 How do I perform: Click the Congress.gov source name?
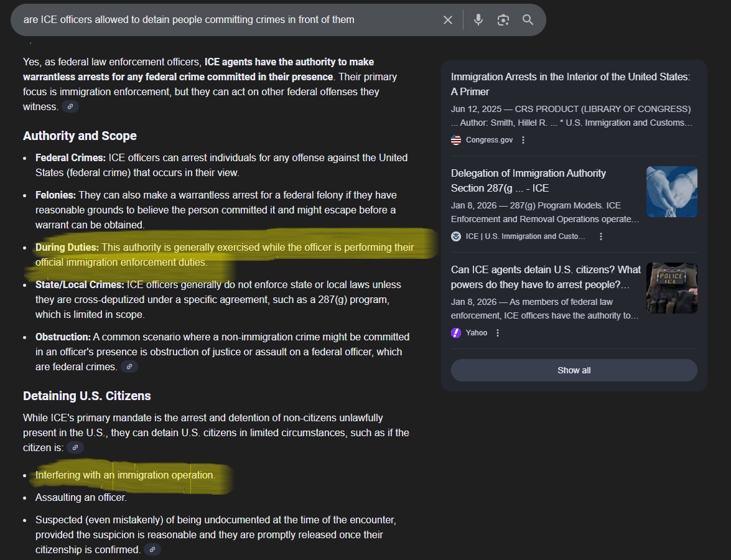point(489,140)
